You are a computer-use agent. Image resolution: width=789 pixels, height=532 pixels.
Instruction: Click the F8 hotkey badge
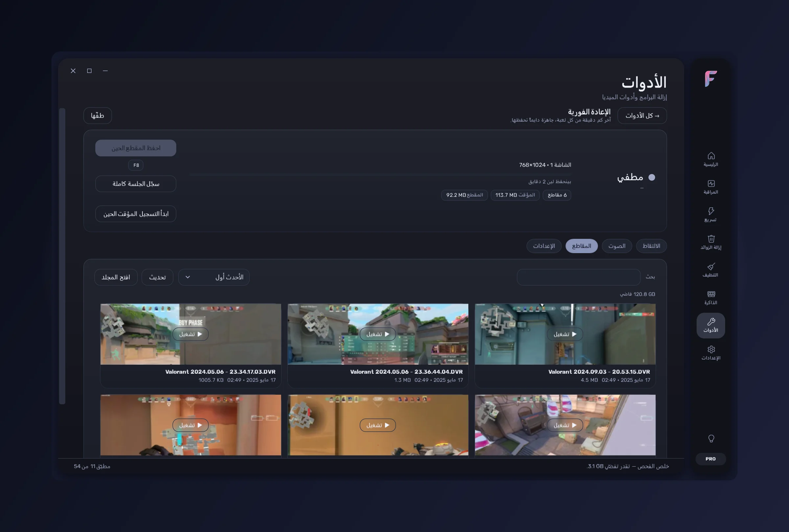click(136, 165)
